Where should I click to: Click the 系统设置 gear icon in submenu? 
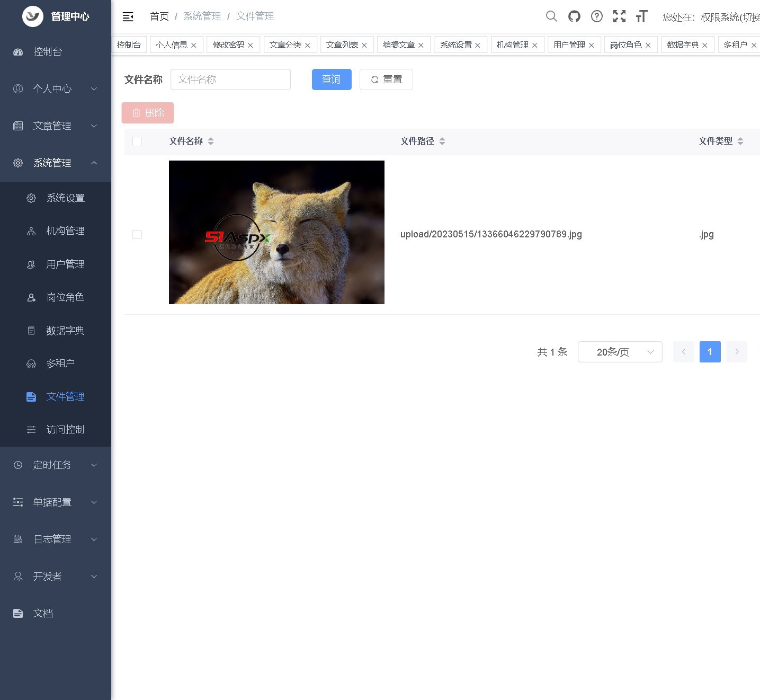coord(31,198)
